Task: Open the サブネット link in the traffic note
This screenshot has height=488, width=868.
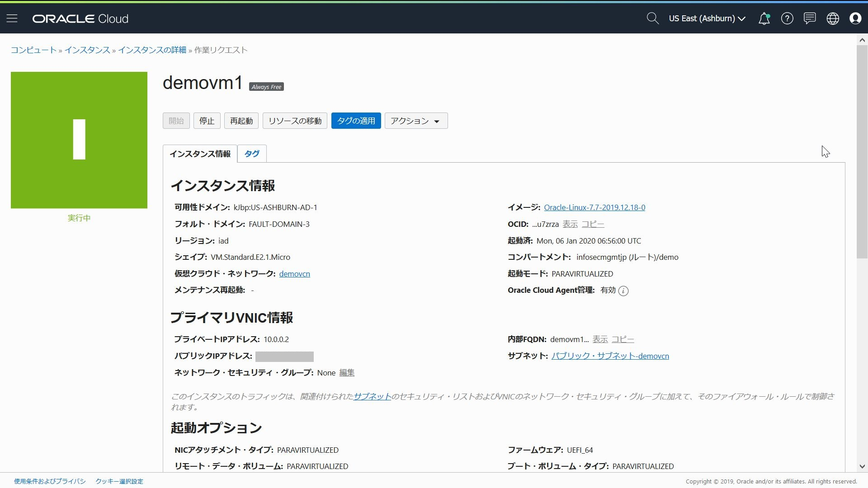Action: [x=372, y=396]
